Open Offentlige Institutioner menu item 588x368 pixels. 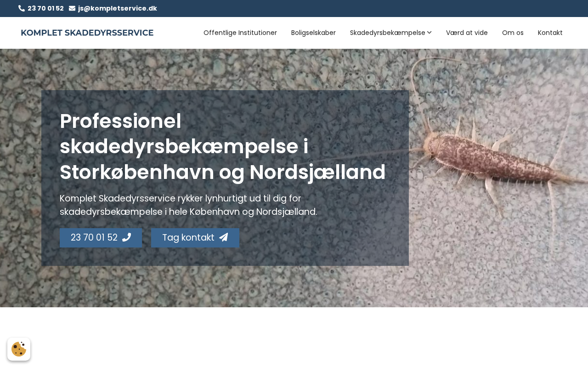[240, 33]
